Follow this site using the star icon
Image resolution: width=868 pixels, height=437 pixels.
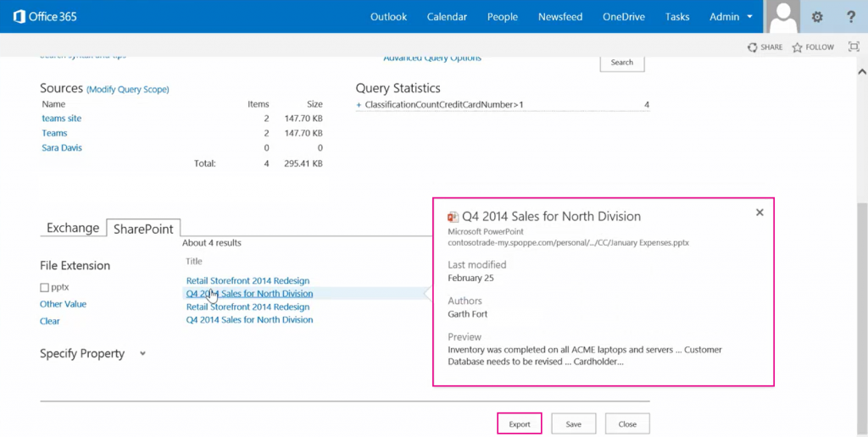tap(797, 47)
